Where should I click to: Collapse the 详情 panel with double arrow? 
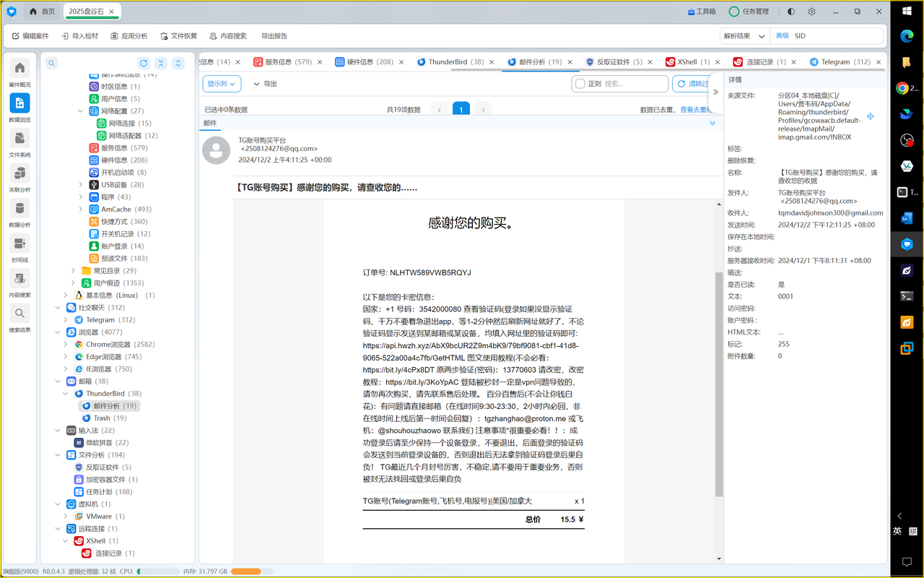click(715, 92)
